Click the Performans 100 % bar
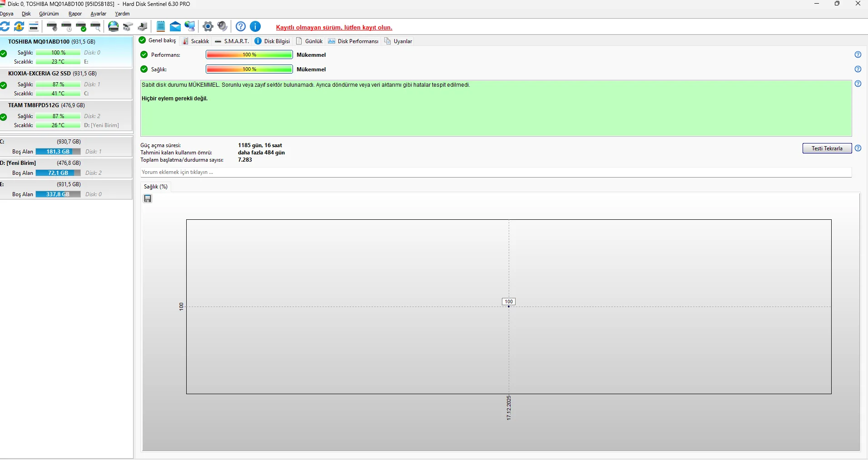This screenshot has height=460, width=868. [249, 54]
